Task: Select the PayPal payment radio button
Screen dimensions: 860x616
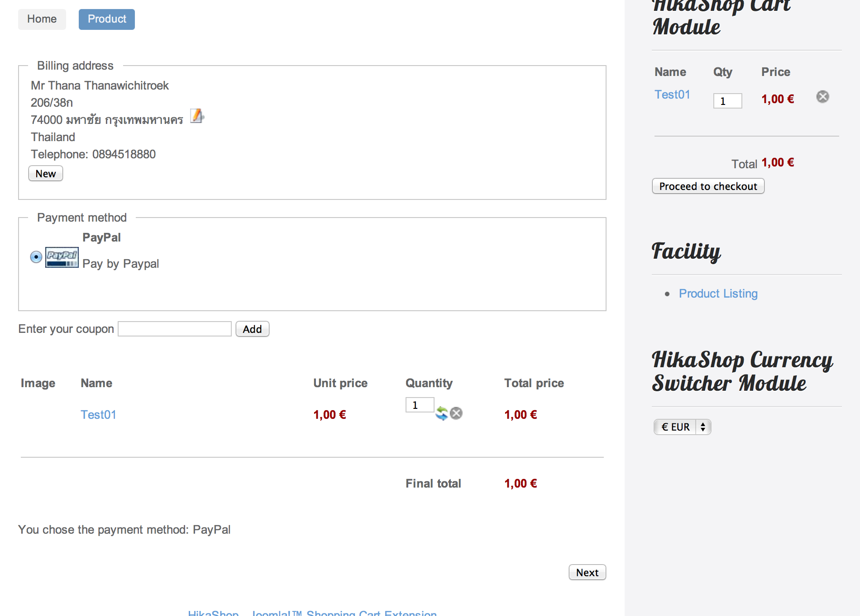Action: [x=36, y=257]
